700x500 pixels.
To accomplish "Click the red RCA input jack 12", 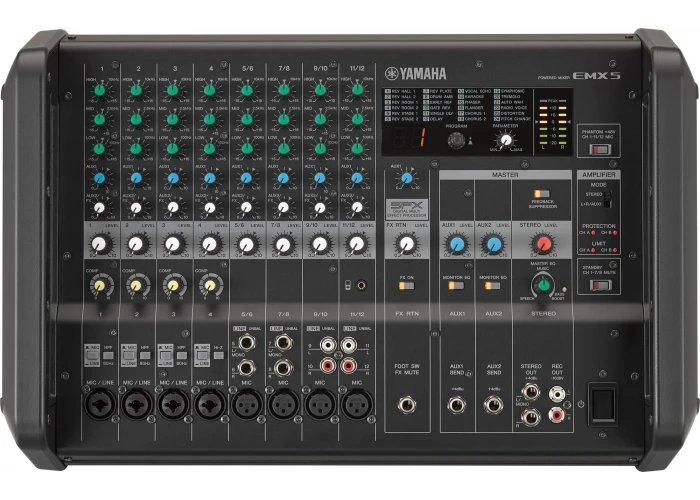I will click(349, 366).
